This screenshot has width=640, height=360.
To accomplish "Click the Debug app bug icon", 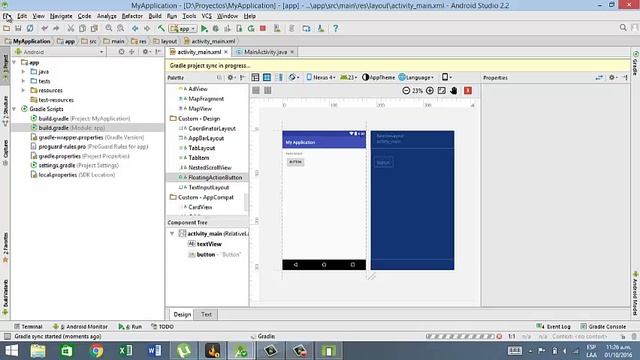I will point(216,29).
